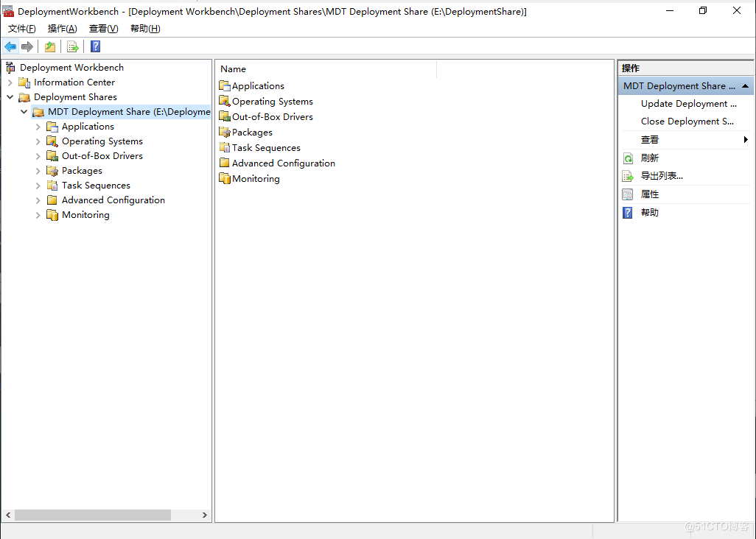Click the 帮助 help icon in actions pane
756x539 pixels.
(x=628, y=213)
